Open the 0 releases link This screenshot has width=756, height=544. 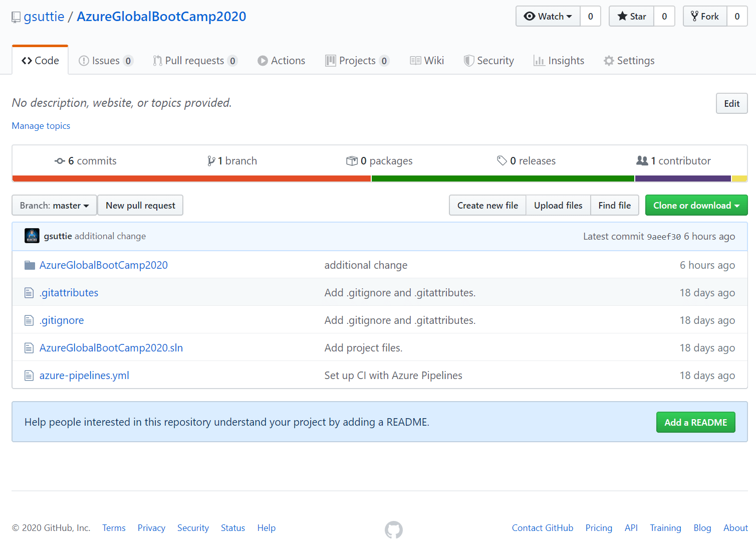pos(527,161)
